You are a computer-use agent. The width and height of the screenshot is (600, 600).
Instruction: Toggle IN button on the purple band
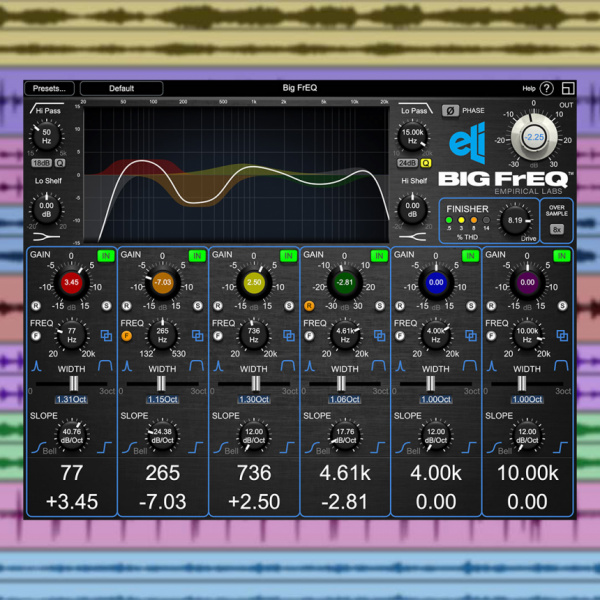[x=562, y=256]
